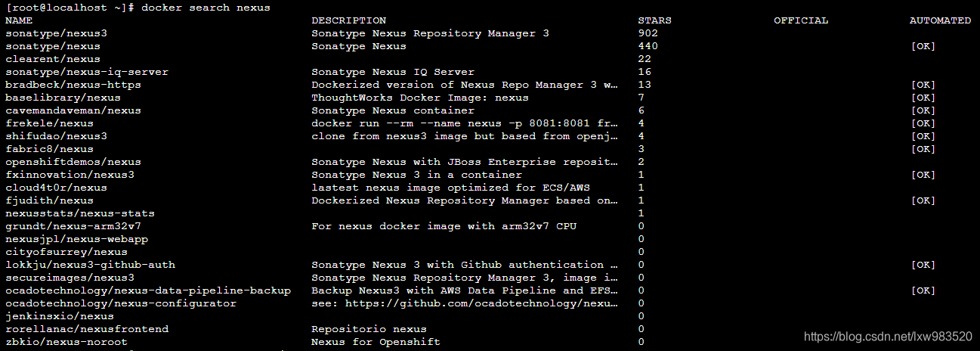Click the '[root@localhost ~]#' shell prompt
This screenshot has width=980, height=351.
tap(70, 8)
